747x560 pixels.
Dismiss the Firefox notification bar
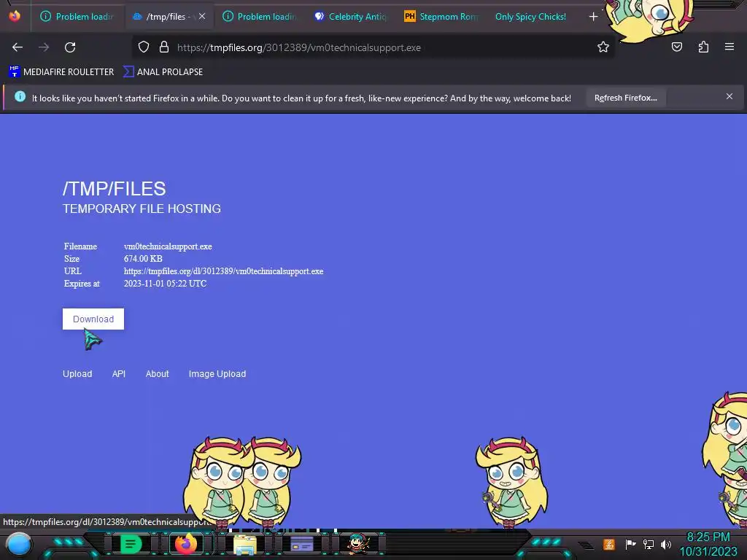pos(729,97)
